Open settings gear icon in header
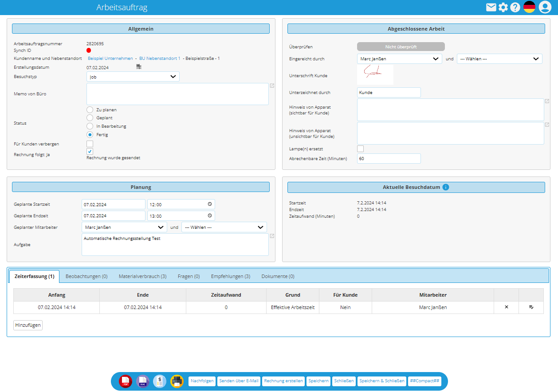 503,7
